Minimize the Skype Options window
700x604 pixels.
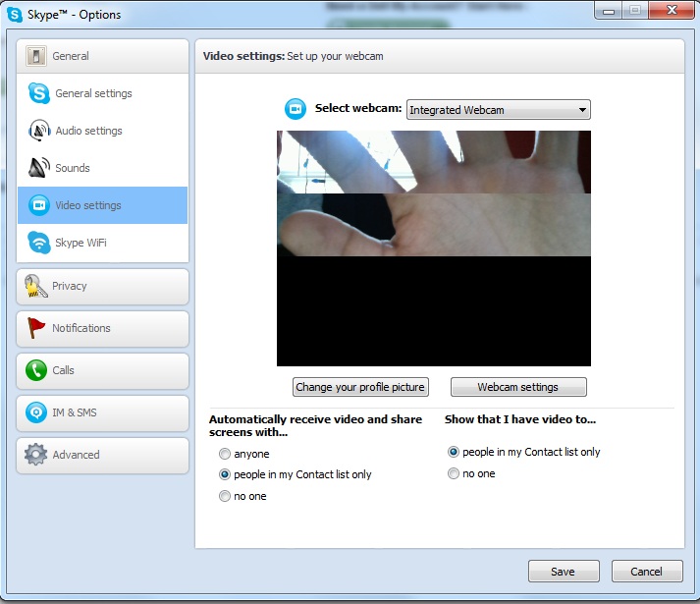tap(609, 11)
